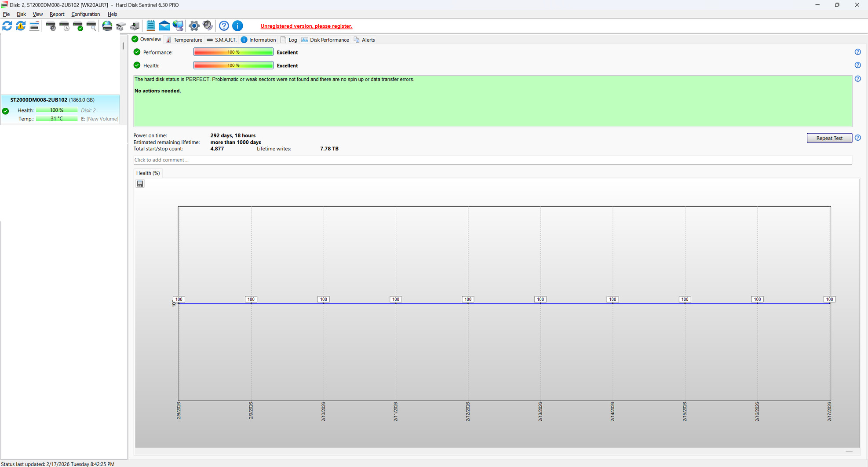Click the 'more than 1000 days' lifetime value
The width and height of the screenshot is (868, 467).
tap(236, 142)
